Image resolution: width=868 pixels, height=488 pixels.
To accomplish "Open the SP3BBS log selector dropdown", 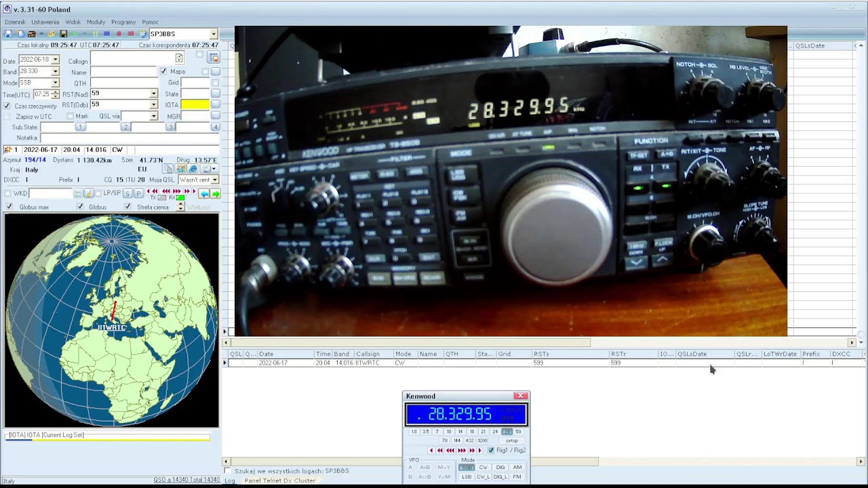I will [x=213, y=34].
